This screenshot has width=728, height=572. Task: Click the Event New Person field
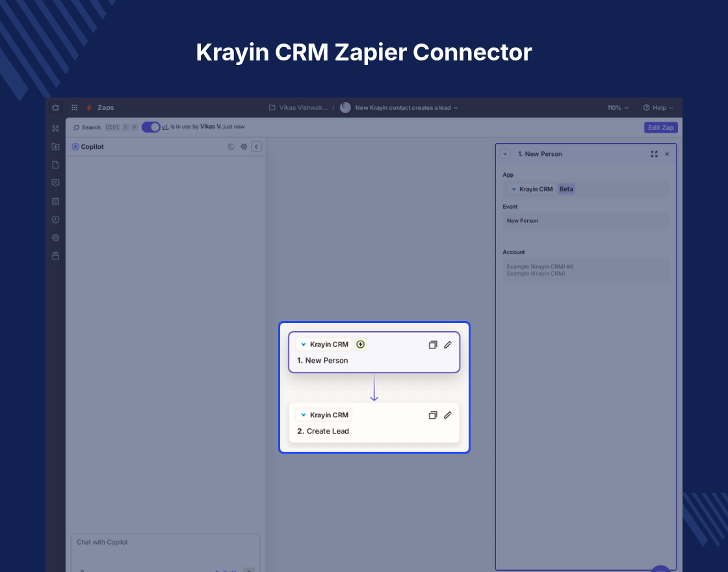point(586,220)
